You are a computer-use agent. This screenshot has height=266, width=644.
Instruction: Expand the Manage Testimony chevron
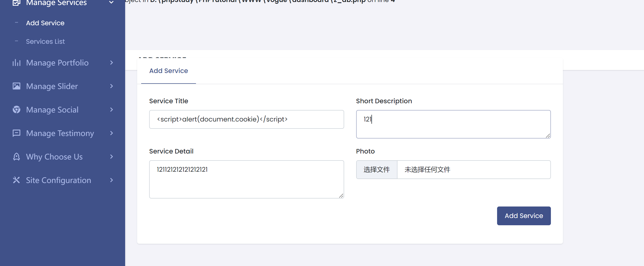tap(112, 133)
